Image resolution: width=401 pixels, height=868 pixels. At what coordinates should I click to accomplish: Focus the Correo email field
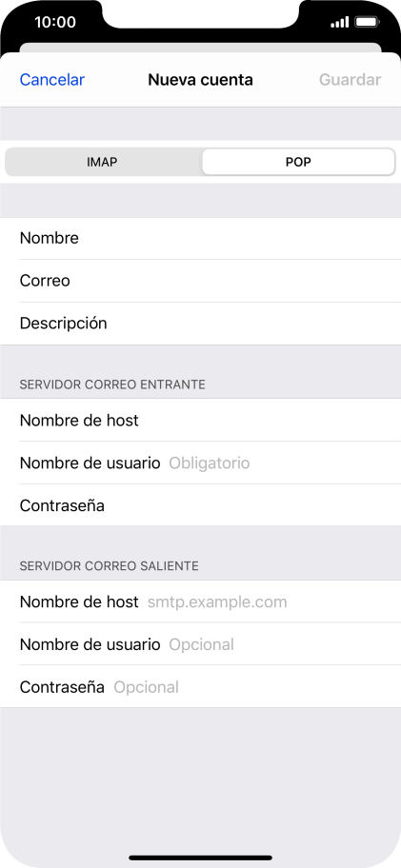[200, 281]
